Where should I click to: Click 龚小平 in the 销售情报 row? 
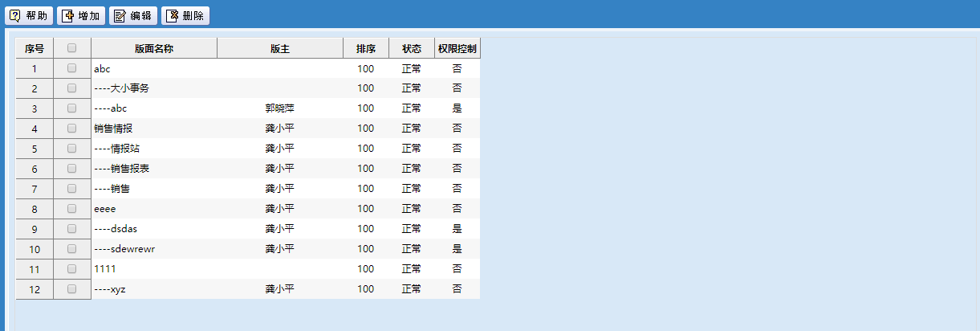[x=280, y=129]
